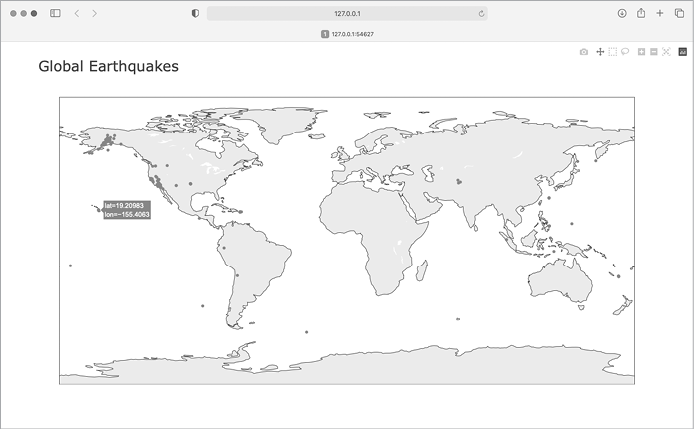Go forward to the next page
The width and height of the screenshot is (694, 429).
[x=94, y=13]
